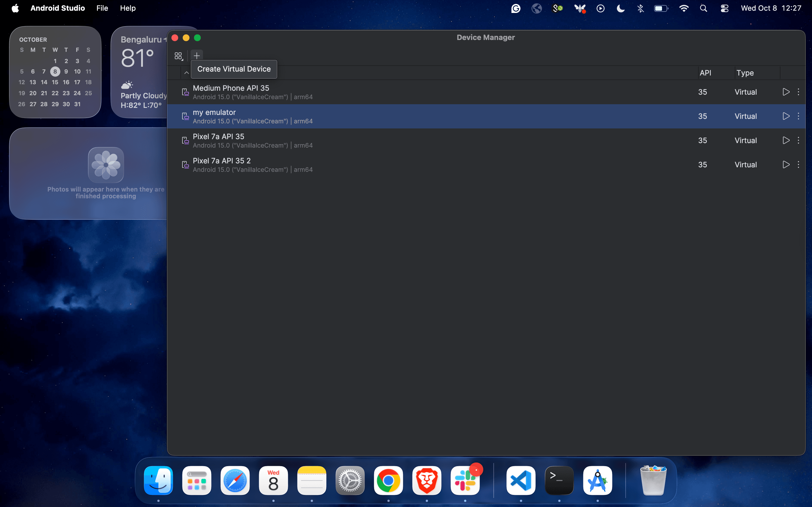Open the Help menu

point(127,8)
